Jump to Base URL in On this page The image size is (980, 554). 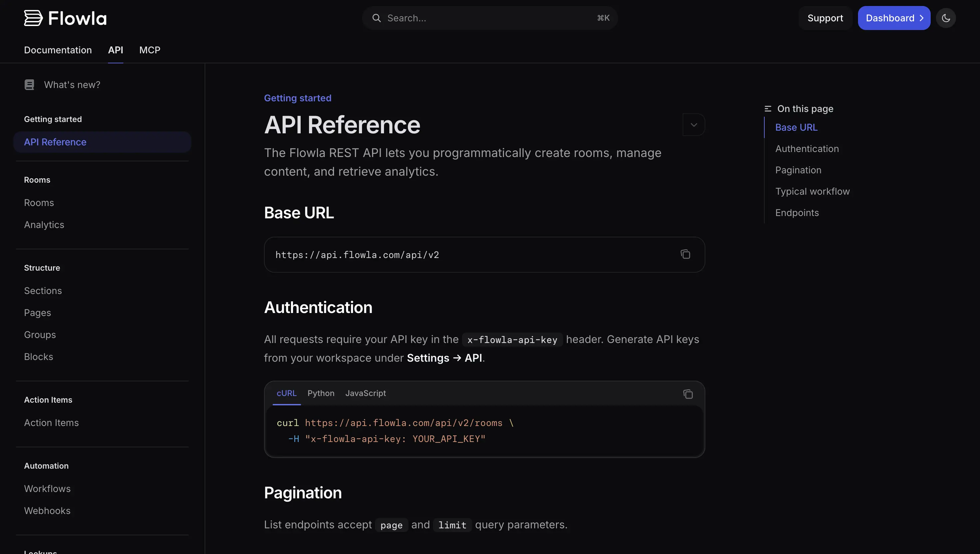(x=796, y=127)
